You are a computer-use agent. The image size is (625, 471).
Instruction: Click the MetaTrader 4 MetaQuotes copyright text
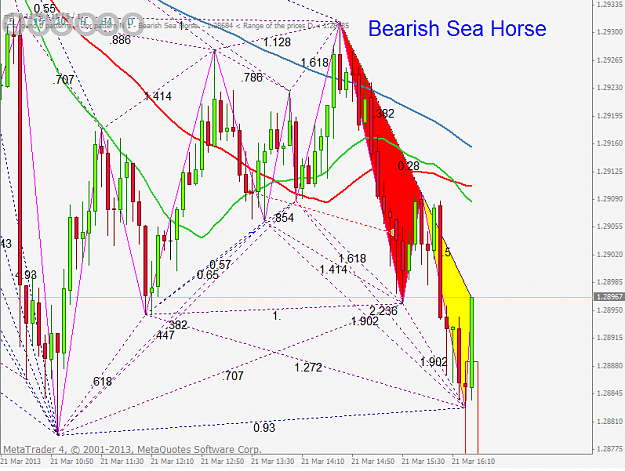coord(132,449)
